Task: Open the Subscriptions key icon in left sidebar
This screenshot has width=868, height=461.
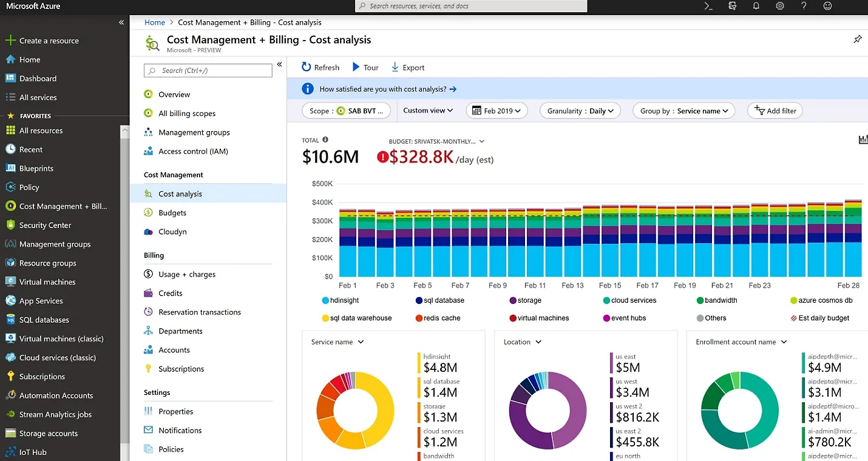Action: (10, 376)
